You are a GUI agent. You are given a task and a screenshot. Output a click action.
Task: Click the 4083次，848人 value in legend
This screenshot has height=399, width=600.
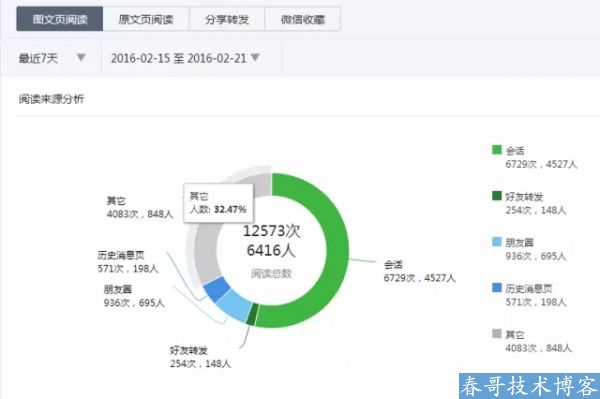click(x=538, y=348)
